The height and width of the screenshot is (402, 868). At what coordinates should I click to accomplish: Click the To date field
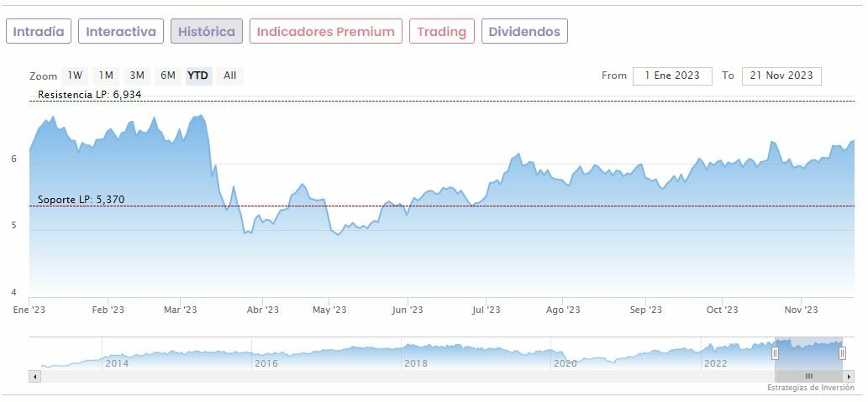point(781,76)
